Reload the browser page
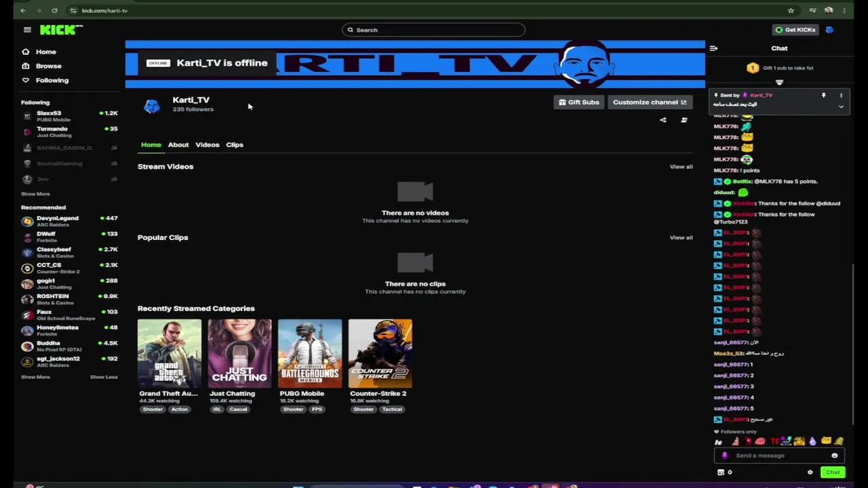 (x=54, y=10)
